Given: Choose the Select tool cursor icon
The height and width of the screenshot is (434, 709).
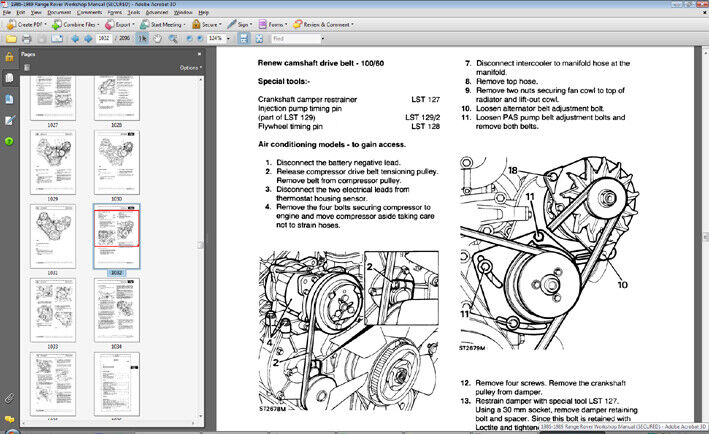Looking at the screenshot, I should click(143, 39).
